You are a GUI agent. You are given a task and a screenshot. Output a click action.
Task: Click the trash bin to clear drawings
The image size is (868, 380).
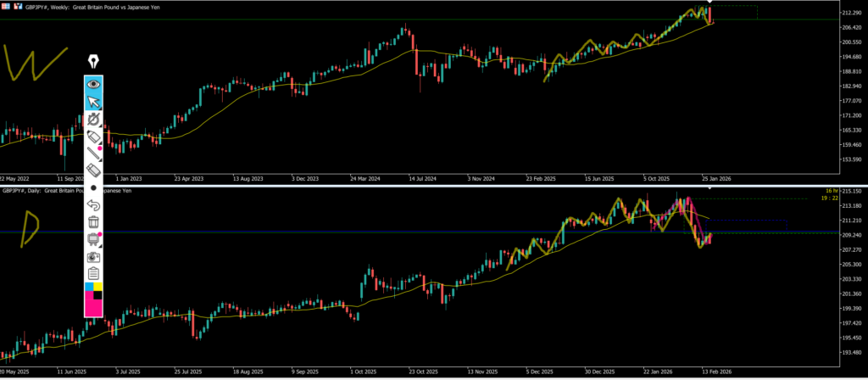(x=94, y=222)
